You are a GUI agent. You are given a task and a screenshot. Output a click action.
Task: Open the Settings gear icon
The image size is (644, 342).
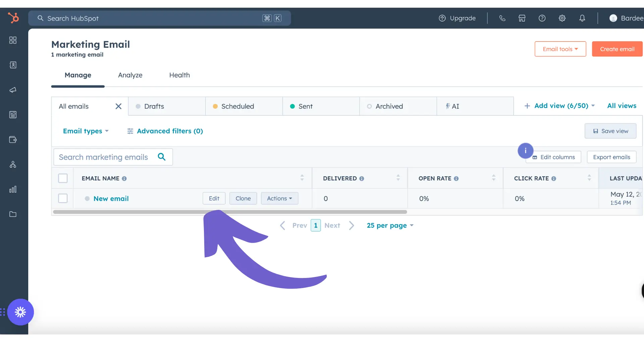pos(562,18)
